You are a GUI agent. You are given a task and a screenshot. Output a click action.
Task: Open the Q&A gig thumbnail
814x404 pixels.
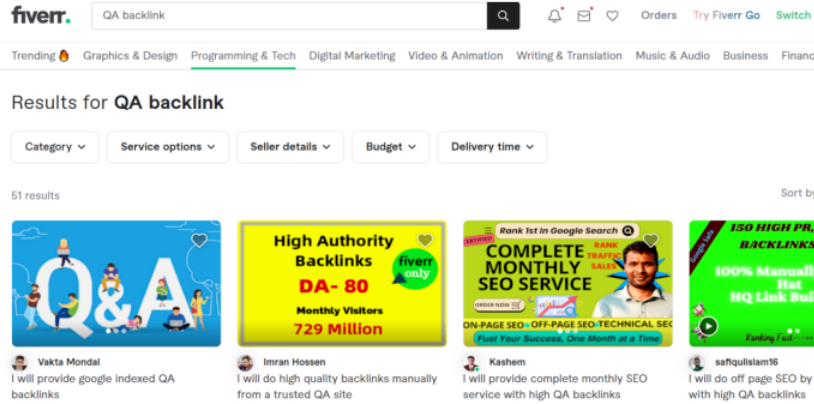tap(116, 284)
